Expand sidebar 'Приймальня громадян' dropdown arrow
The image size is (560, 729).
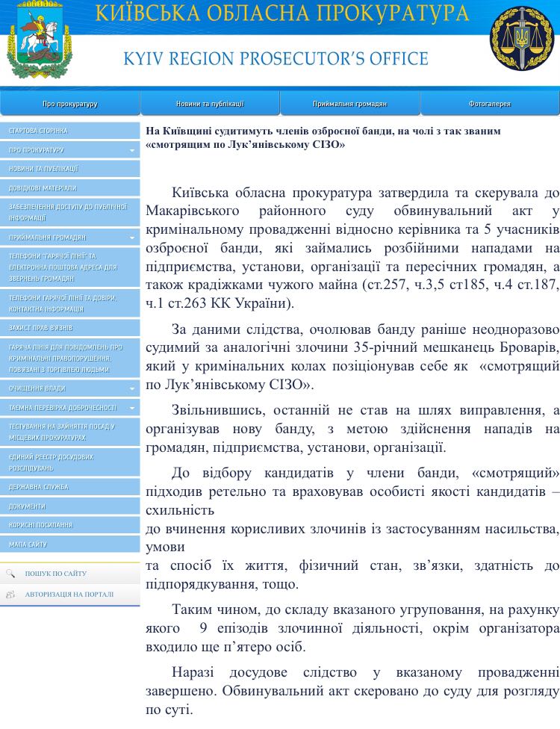pyautogui.click(x=132, y=238)
